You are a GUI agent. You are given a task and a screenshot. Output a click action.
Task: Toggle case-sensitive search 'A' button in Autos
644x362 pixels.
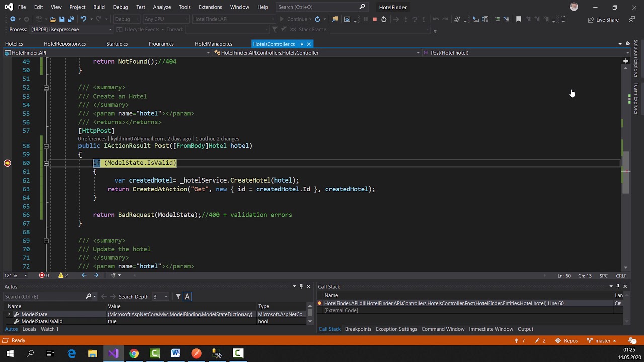(x=187, y=297)
